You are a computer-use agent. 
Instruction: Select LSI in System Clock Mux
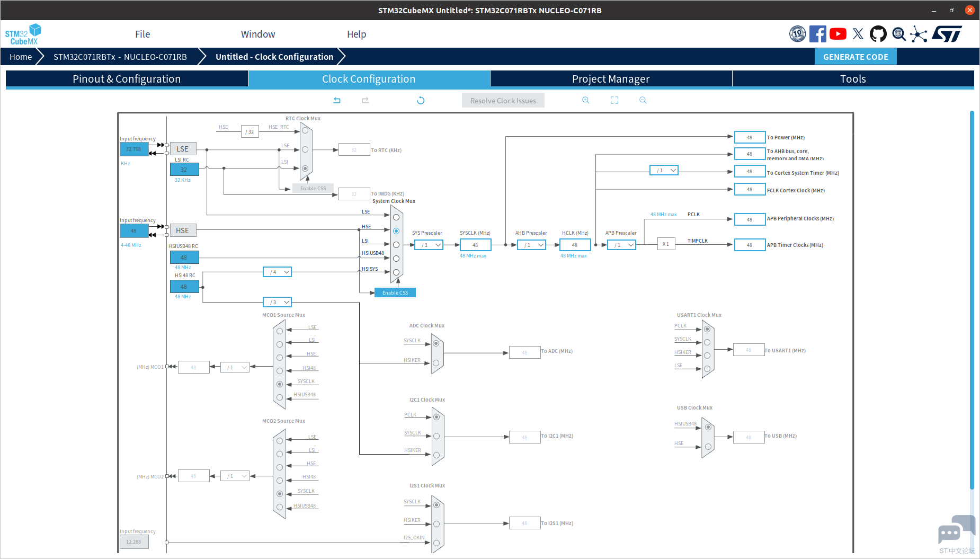point(396,245)
